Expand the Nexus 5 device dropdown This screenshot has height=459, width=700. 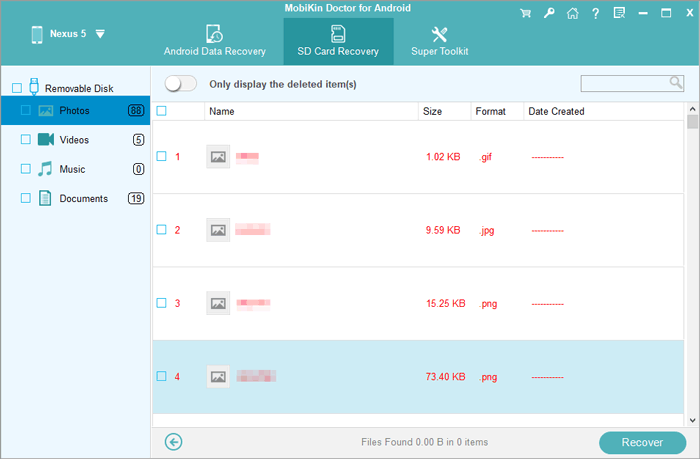click(x=100, y=34)
